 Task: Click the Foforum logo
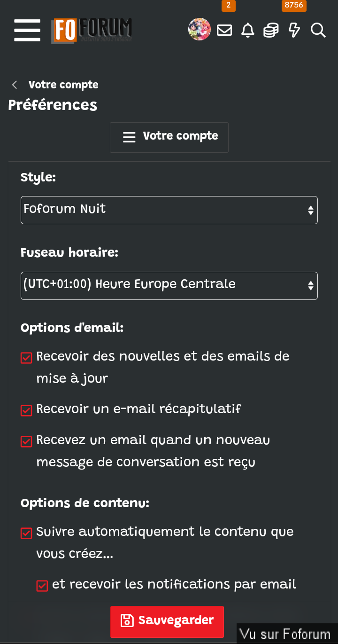pos(92,31)
